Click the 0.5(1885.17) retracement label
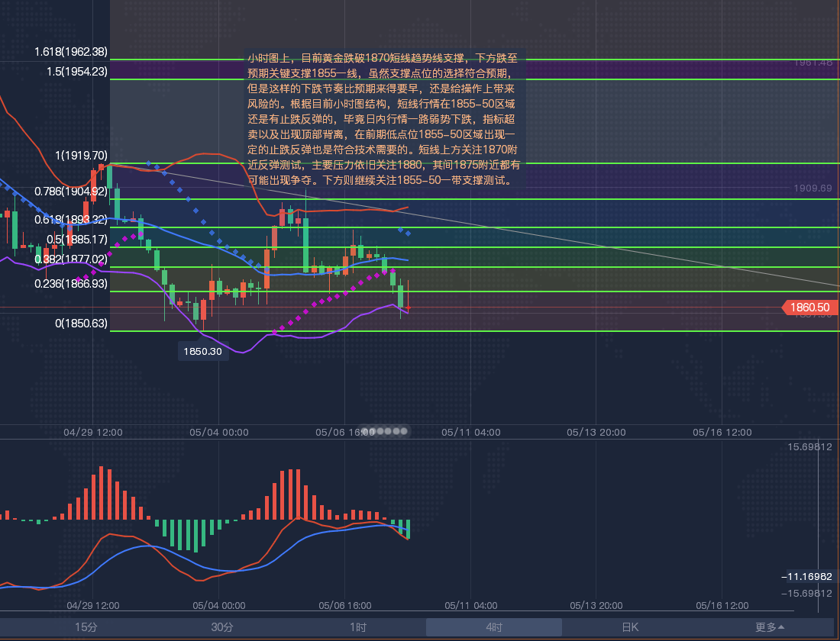 (x=76, y=239)
